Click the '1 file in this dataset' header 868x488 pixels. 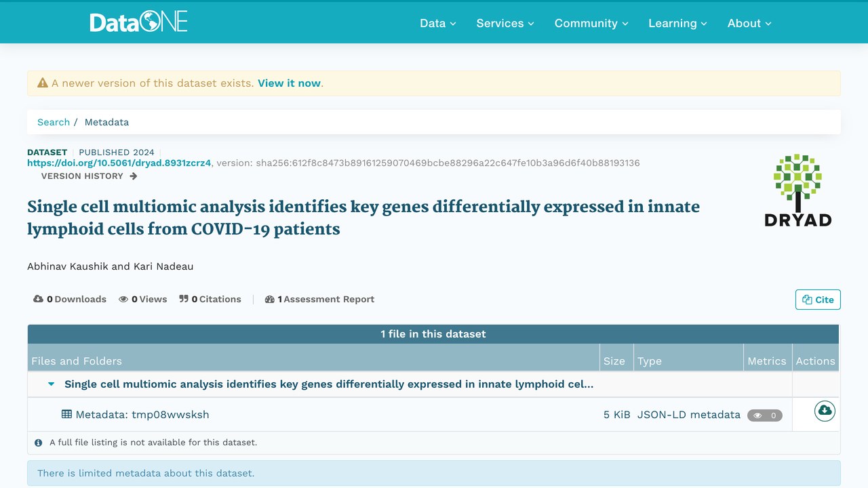click(x=433, y=334)
